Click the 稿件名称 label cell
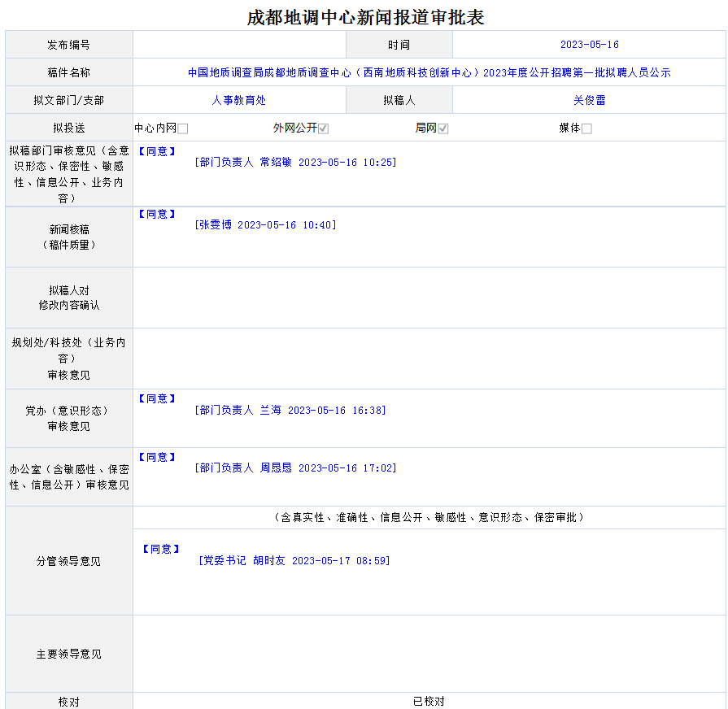Image resolution: width=728 pixels, height=709 pixels. click(69, 72)
